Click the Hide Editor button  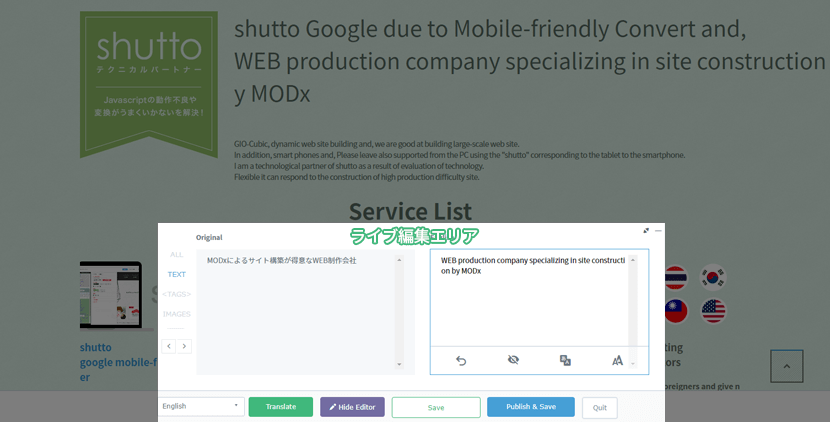tap(352, 407)
